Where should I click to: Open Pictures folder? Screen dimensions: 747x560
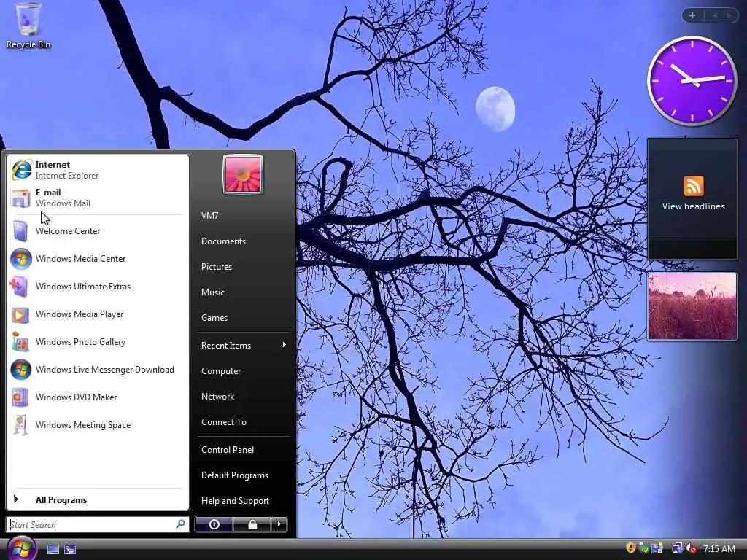tap(244, 267)
